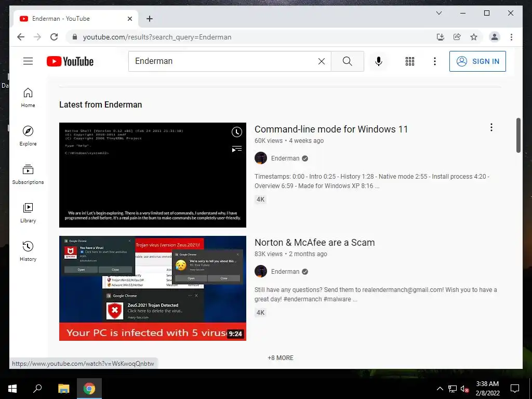Go to YouTube home via logo
532x399 pixels.
pos(70,61)
